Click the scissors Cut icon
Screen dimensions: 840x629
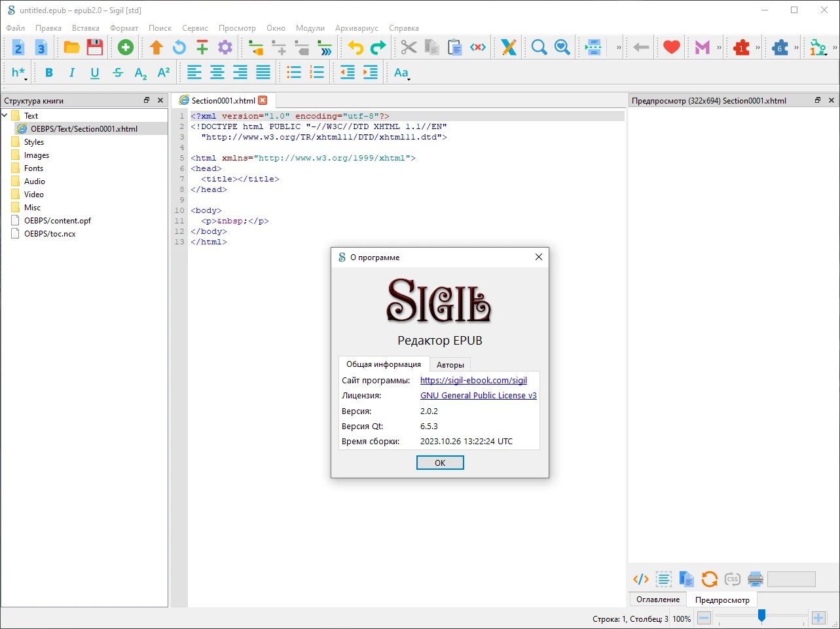pos(409,47)
